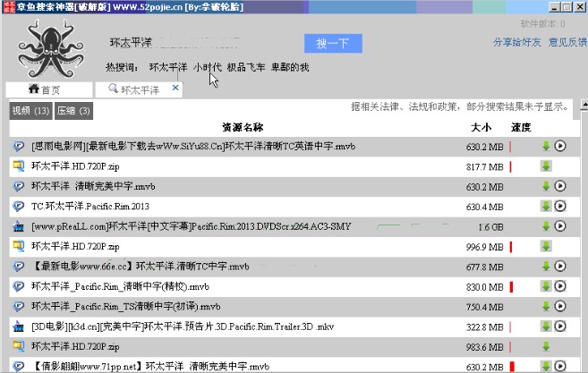This screenshot has height=373, width=588.
Task: Download TC.环太平洋.Pacific.Rim.2013
Action: tap(546, 207)
